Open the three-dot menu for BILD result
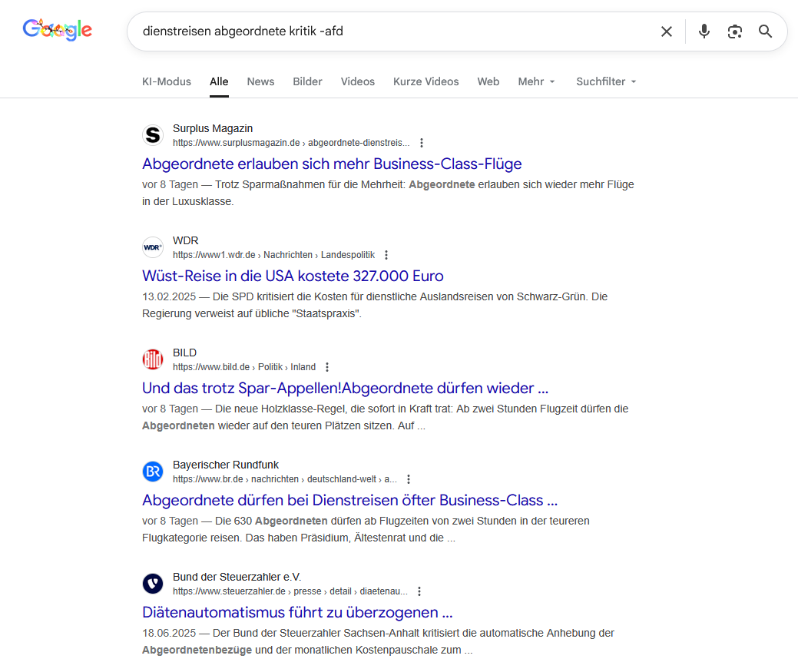Image resolution: width=798 pixels, height=672 pixels. (x=327, y=367)
